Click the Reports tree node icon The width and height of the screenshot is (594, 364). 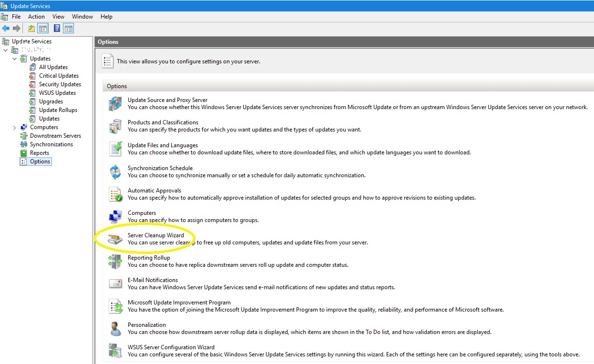tap(24, 153)
